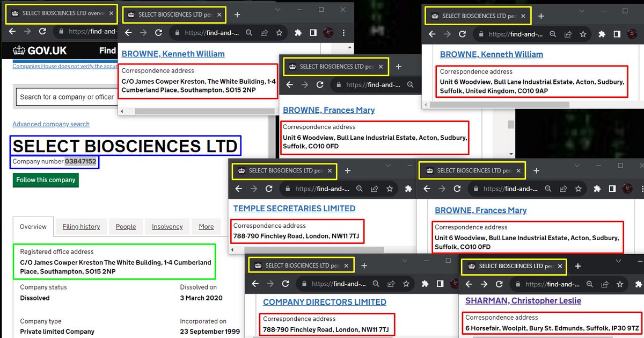This screenshot has height=338, width=644.
Task: Open the Advanced company search link
Action: (x=51, y=124)
